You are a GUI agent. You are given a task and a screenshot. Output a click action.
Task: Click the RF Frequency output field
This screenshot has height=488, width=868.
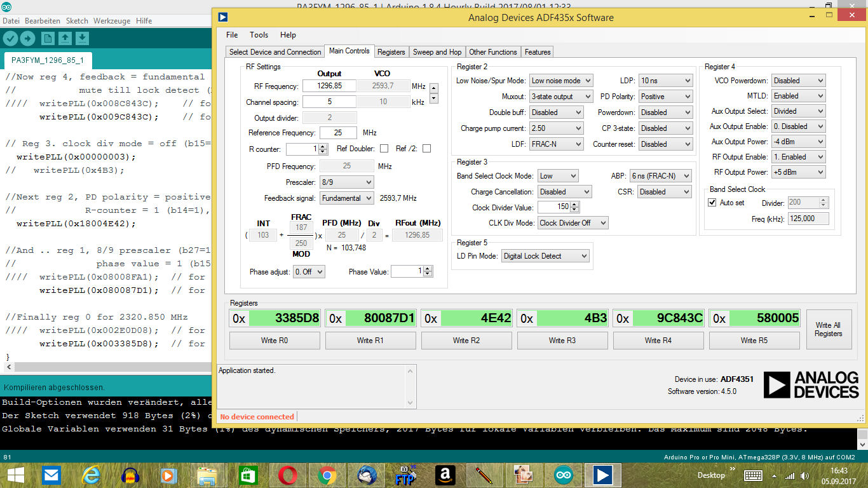pyautogui.click(x=329, y=86)
